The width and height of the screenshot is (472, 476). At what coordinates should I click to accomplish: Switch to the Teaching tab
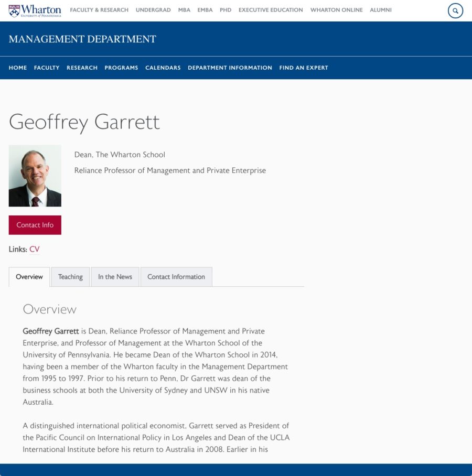pos(70,277)
